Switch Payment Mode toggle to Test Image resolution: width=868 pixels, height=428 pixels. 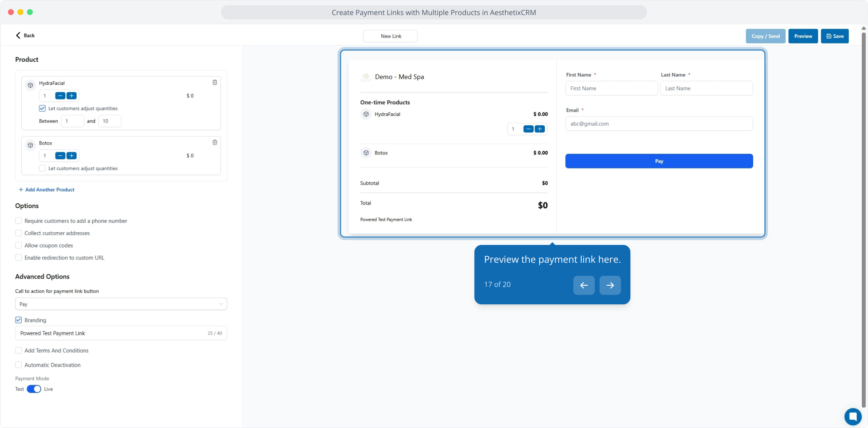(34, 389)
